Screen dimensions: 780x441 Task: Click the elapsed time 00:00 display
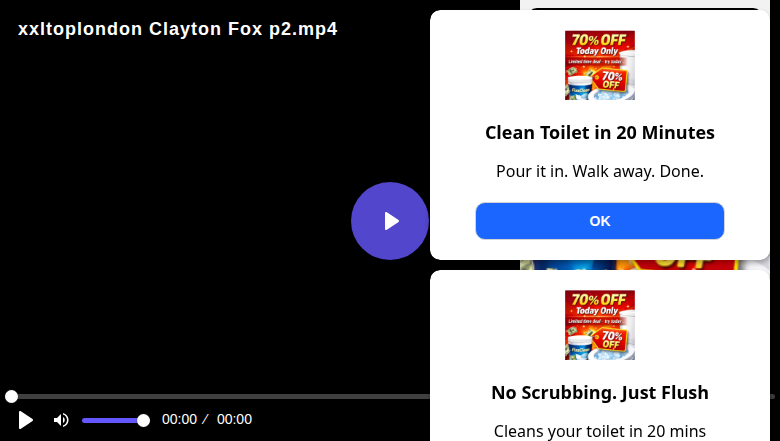[x=179, y=420]
